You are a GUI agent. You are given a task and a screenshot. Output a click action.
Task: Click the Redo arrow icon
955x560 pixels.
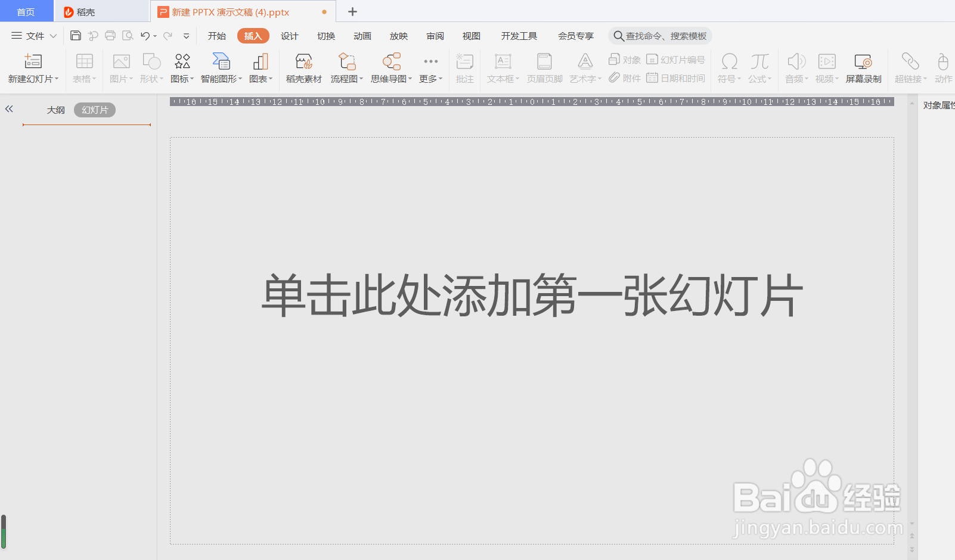pos(168,36)
